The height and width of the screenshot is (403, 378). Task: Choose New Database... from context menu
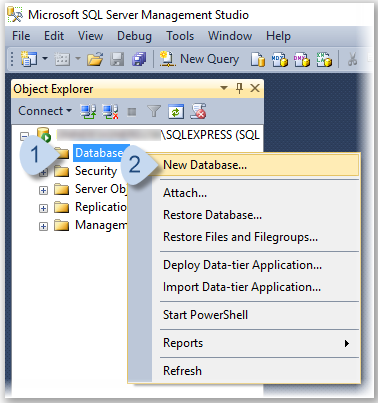click(256, 165)
